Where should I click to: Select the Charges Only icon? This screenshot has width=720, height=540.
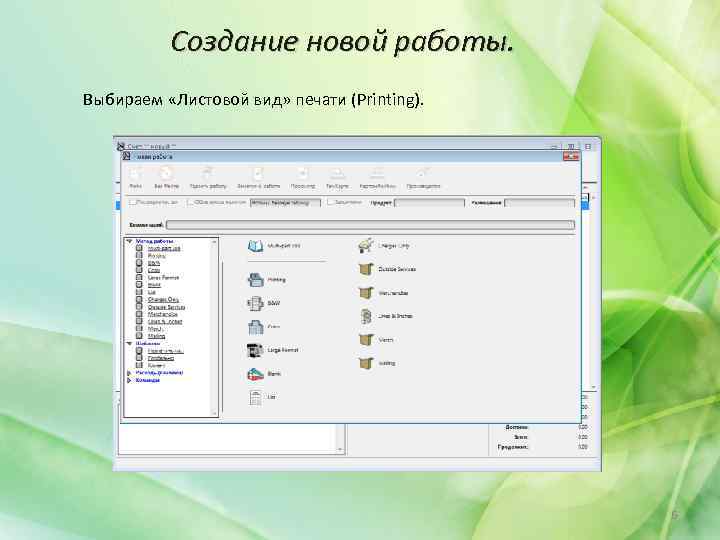[366, 246]
